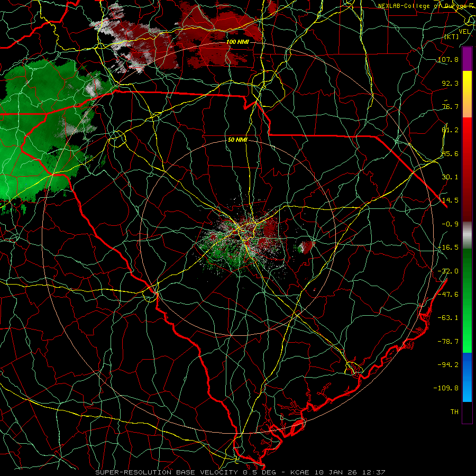Click the 61.2 scale value

(450, 130)
